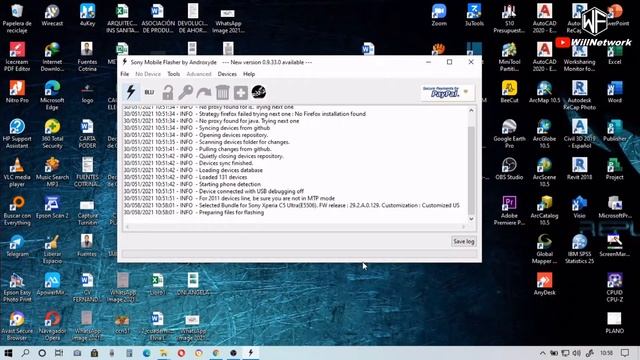Click the IBM SPSS Statistics 25 desktop icon
Viewport: 640px width, 360px height.
pyautogui.click(x=579, y=249)
